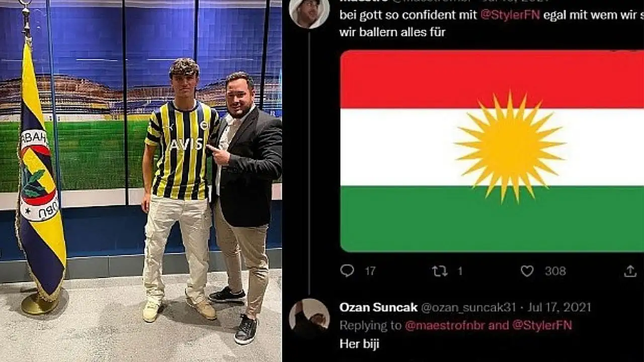Open the photo of two men posing

141,181
